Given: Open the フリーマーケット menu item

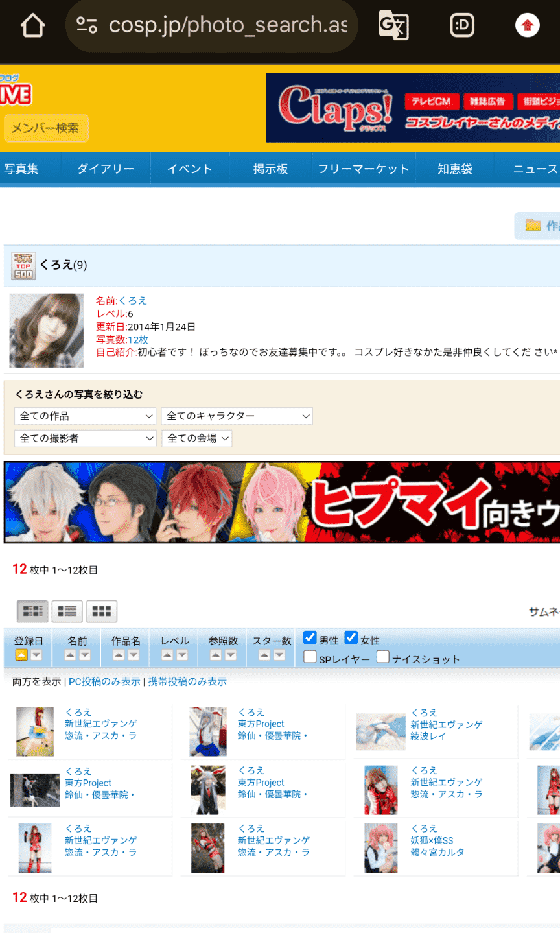Looking at the screenshot, I should pos(363,169).
